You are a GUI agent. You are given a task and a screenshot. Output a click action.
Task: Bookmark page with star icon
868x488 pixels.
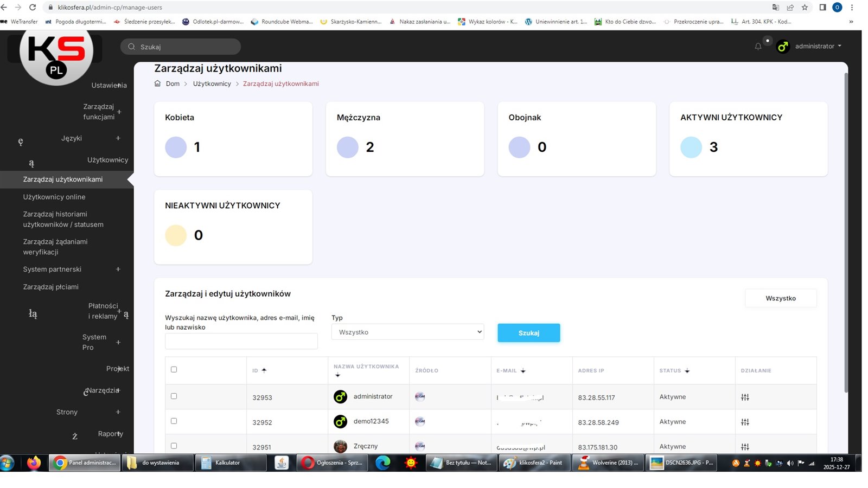805,8
